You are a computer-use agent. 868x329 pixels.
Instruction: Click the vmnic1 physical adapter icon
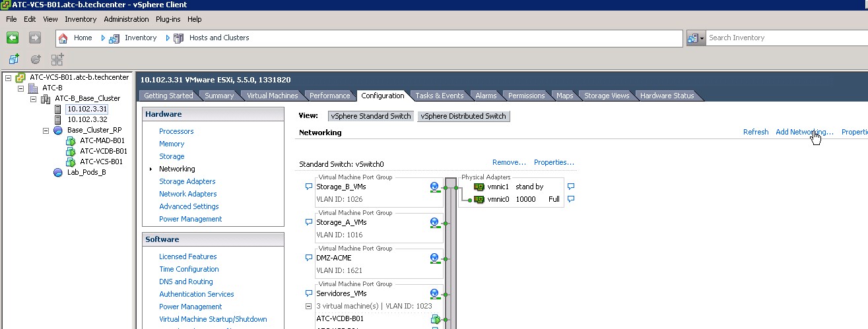[x=479, y=187]
